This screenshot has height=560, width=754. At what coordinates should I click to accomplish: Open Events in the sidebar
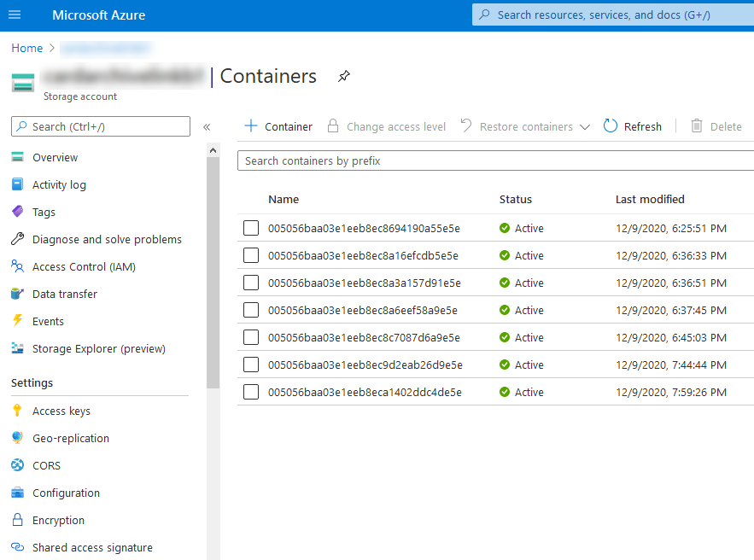pos(48,322)
